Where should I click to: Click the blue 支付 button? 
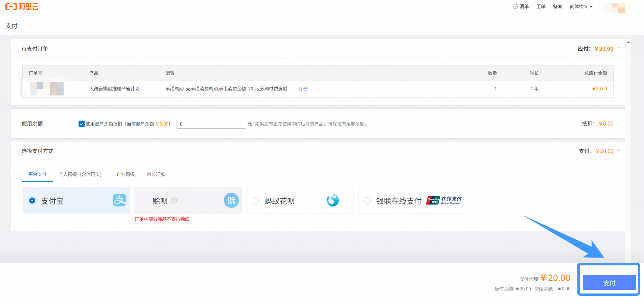click(x=609, y=282)
